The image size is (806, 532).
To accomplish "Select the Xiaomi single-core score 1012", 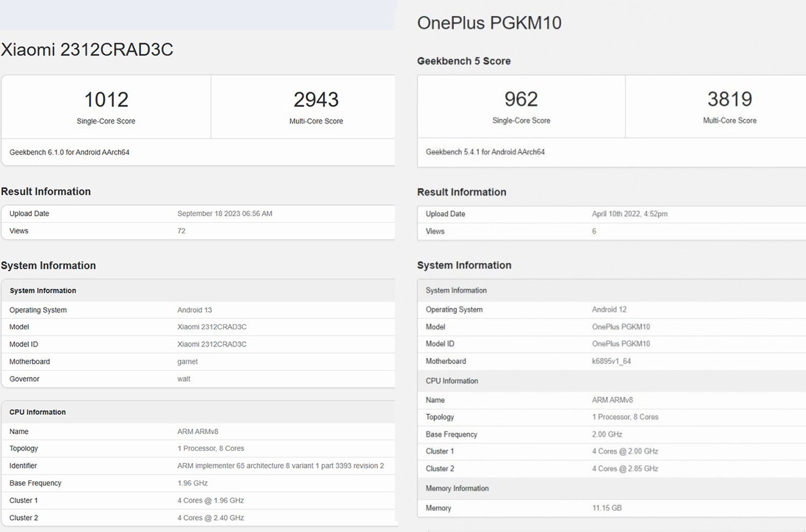I will [x=106, y=99].
